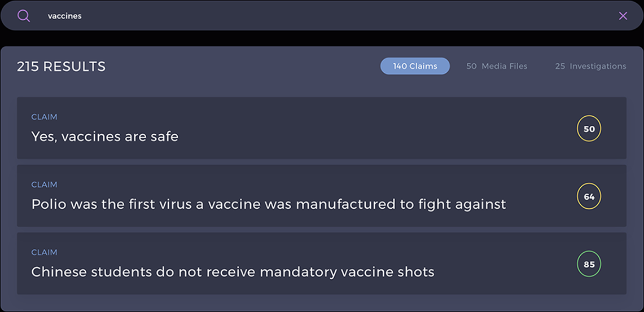
Task: Click the number 50 beside Media Files
Action: tap(471, 66)
